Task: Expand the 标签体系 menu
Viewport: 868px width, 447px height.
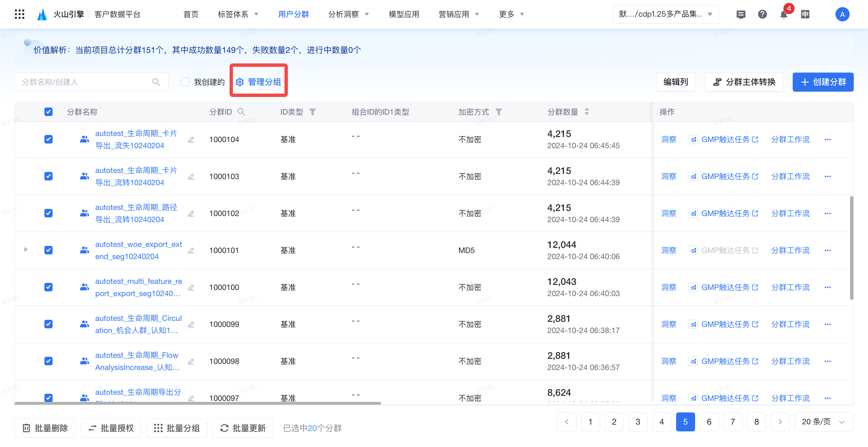Action: point(238,14)
